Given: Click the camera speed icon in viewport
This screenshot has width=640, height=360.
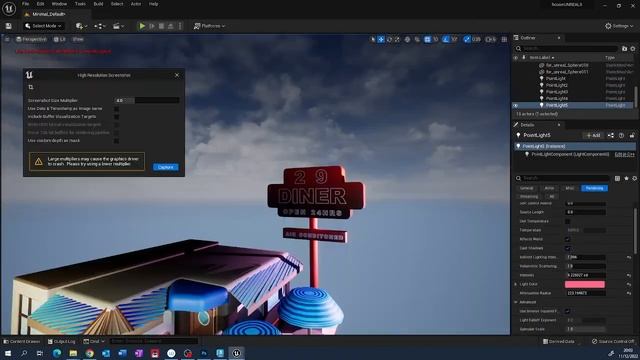Looking at the screenshot, I should pyautogui.click(x=490, y=39).
